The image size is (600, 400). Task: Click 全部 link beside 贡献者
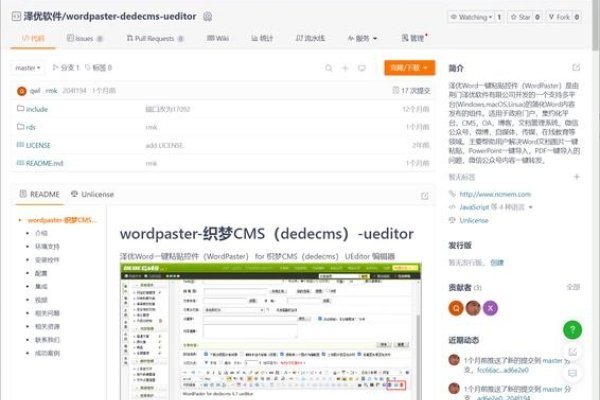click(573, 287)
